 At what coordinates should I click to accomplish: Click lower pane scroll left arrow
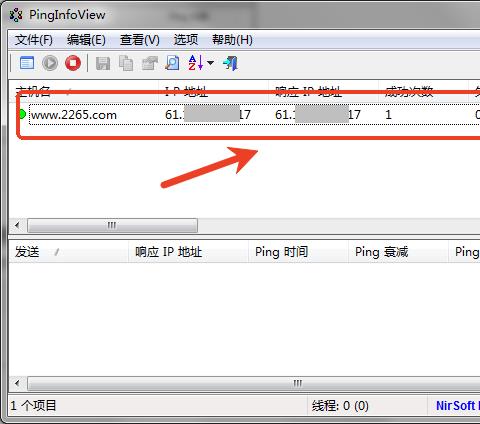17,383
